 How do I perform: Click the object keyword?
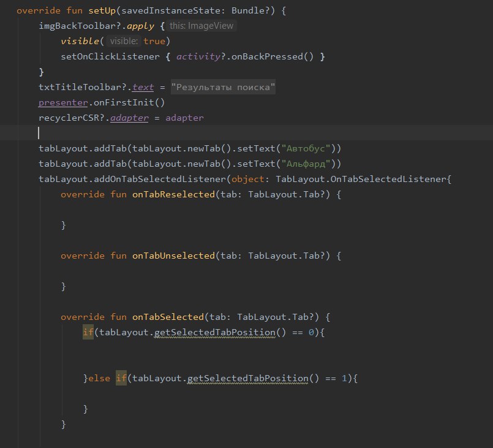coord(248,179)
